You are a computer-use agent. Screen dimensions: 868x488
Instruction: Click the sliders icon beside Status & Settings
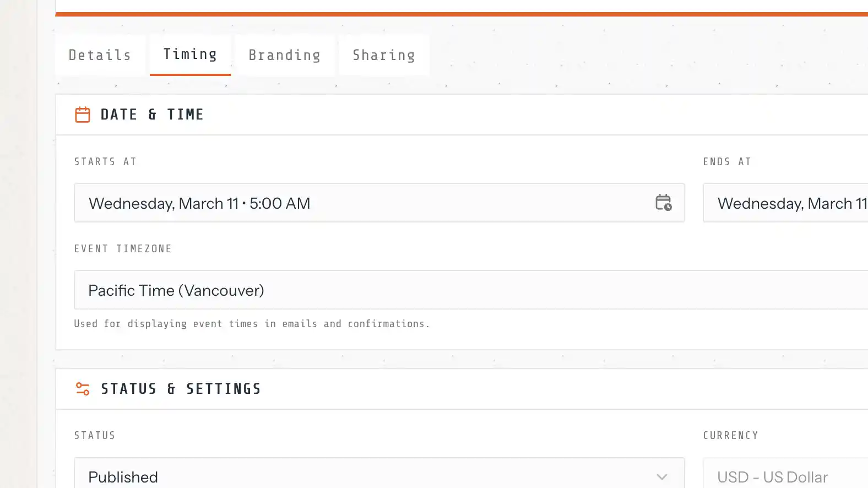tap(83, 389)
